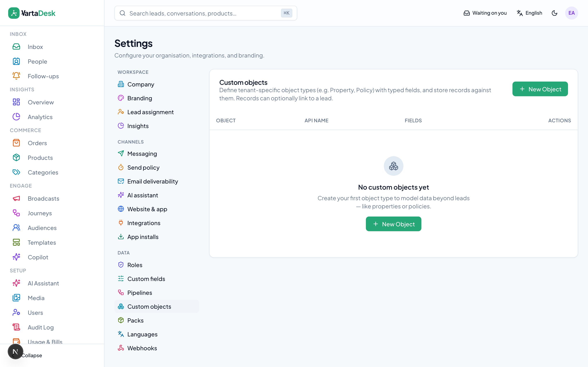Click the Follow-ups bell icon
588x367 pixels.
coord(16,76)
